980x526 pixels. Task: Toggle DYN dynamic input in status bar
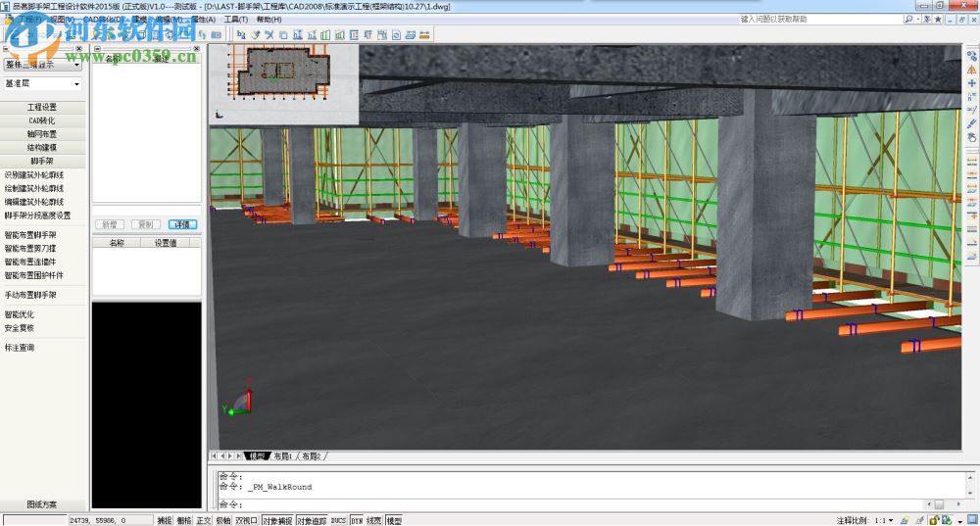point(356,520)
